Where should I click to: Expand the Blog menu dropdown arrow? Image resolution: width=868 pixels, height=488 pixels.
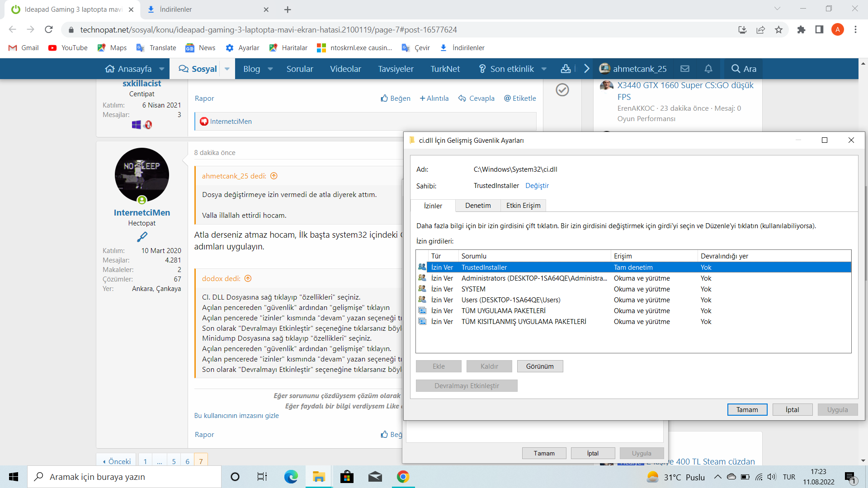click(x=270, y=69)
